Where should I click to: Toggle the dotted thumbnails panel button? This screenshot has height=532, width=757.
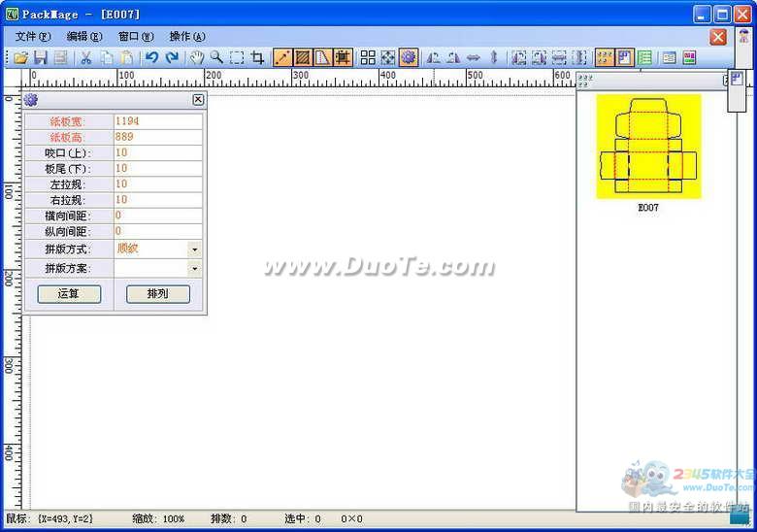tap(605, 58)
